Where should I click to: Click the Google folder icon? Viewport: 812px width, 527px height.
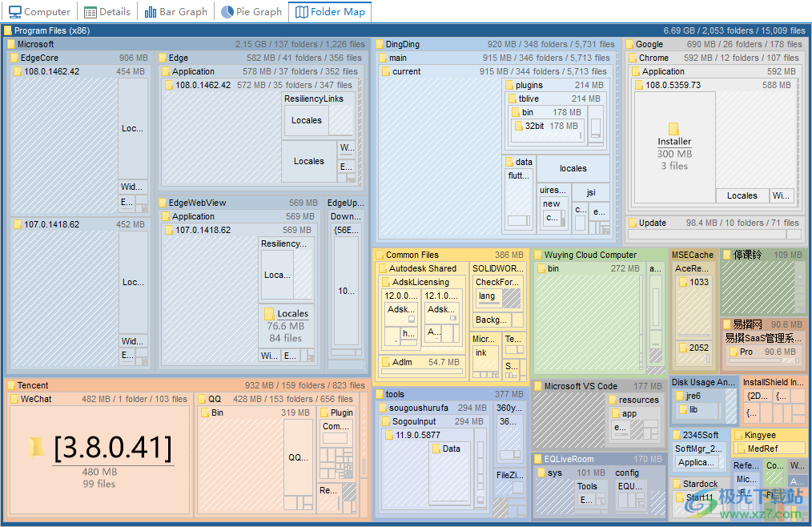[629, 45]
